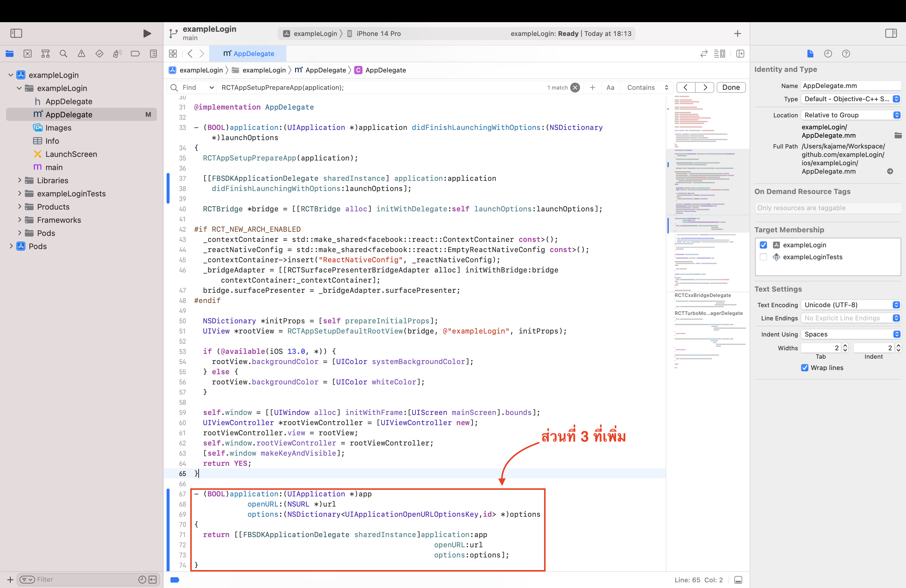Adjust the Indent width stepper
This screenshot has width=906, height=588.
pos(899,348)
